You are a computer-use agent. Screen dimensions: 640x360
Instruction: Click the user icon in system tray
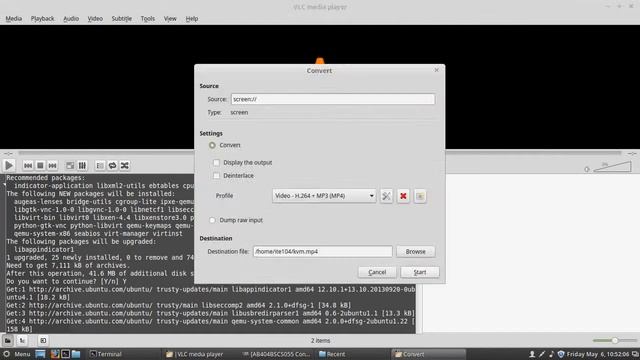click(x=532, y=354)
